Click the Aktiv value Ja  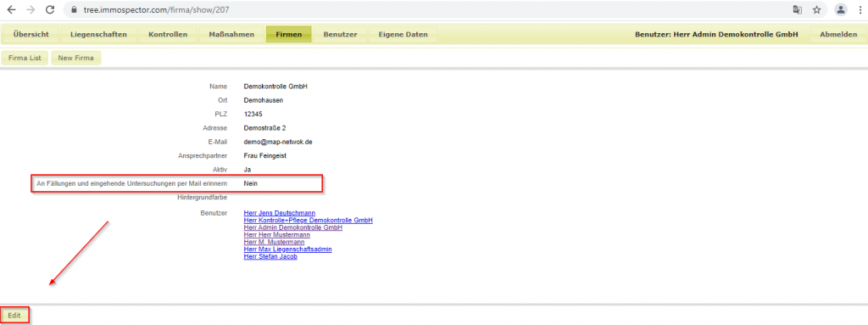point(248,170)
